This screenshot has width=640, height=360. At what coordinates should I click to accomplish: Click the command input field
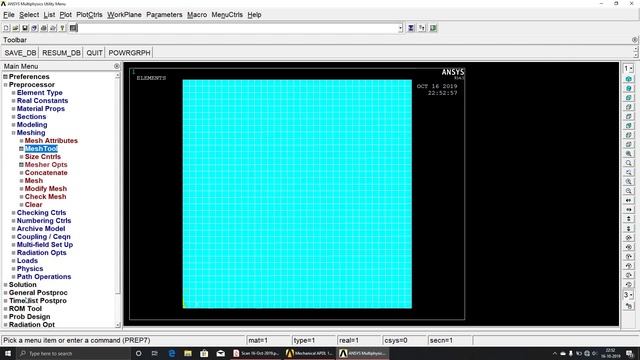(x=237, y=28)
